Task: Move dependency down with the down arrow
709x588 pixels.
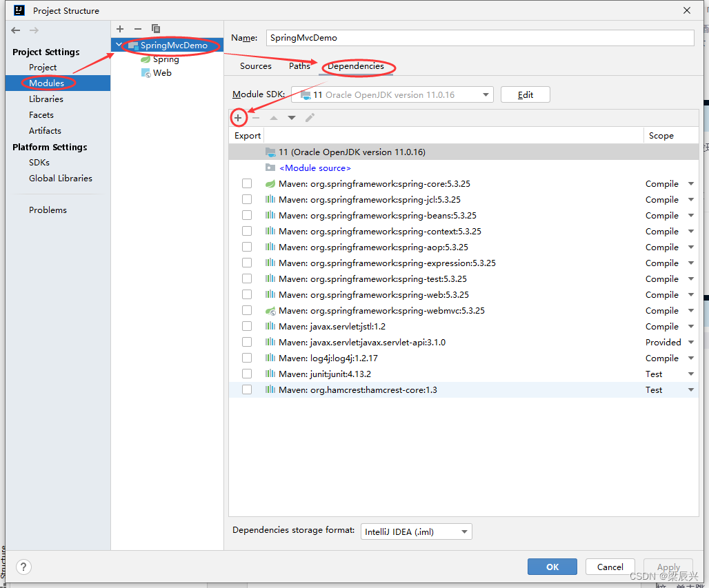Action: click(x=292, y=118)
